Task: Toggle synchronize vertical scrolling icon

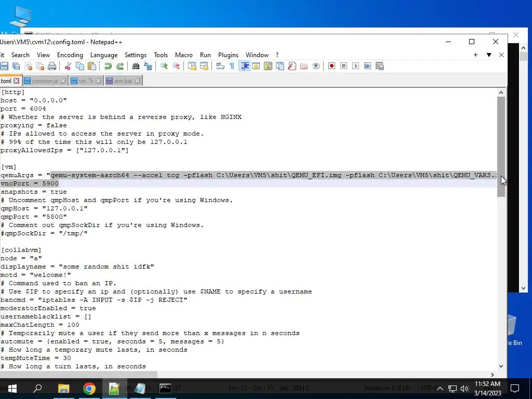Action: coord(192,66)
